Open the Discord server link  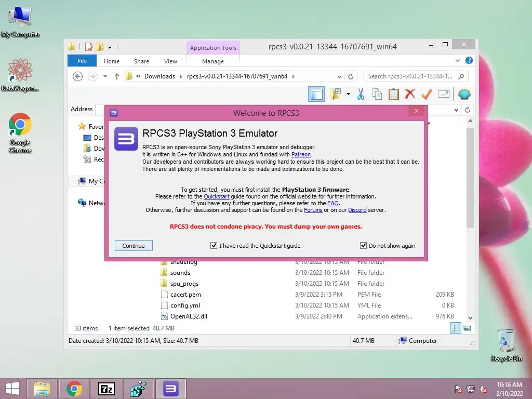pos(357,210)
